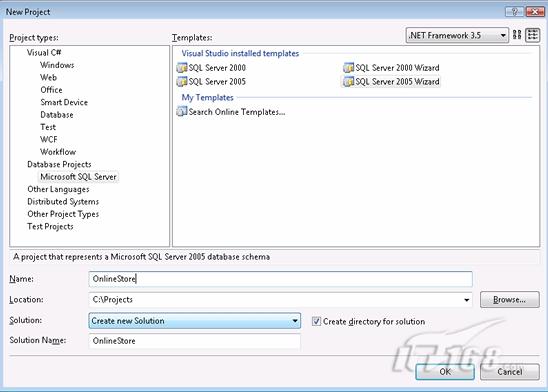Toggle Create directory for solution checkbox
The height and width of the screenshot is (392, 548).
(316, 321)
